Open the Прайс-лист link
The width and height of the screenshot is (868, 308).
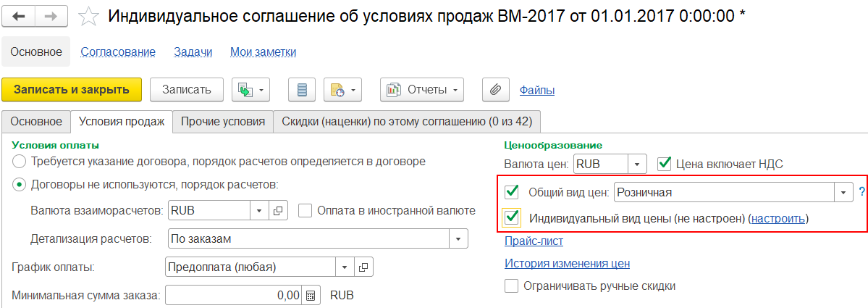coord(534,241)
